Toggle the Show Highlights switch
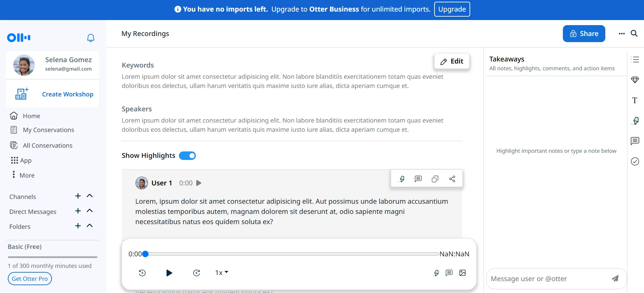 point(187,155)
